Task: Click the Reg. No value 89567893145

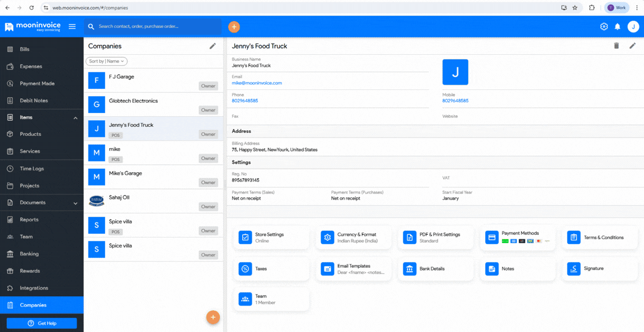Action: pyautogui.click(x=245, y=180)
